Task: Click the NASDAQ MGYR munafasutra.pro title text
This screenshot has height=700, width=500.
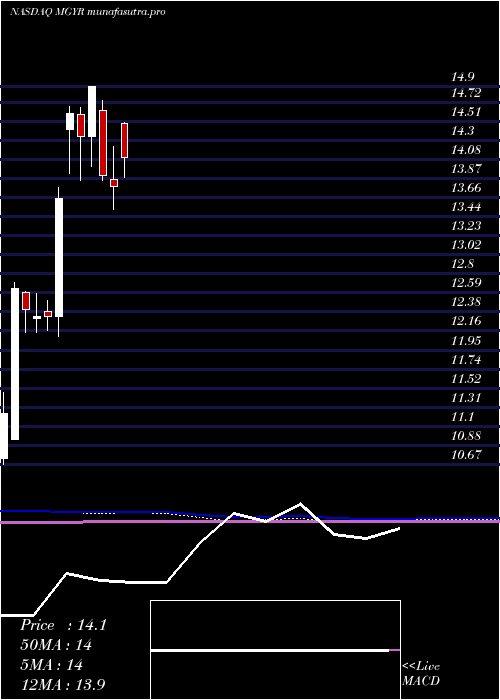Action: [88, 12]
